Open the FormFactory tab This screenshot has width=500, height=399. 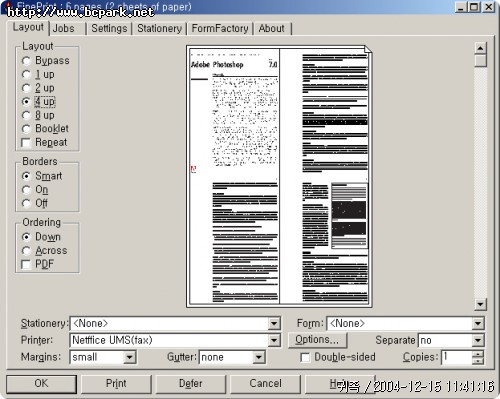click(x=220, y=28)
